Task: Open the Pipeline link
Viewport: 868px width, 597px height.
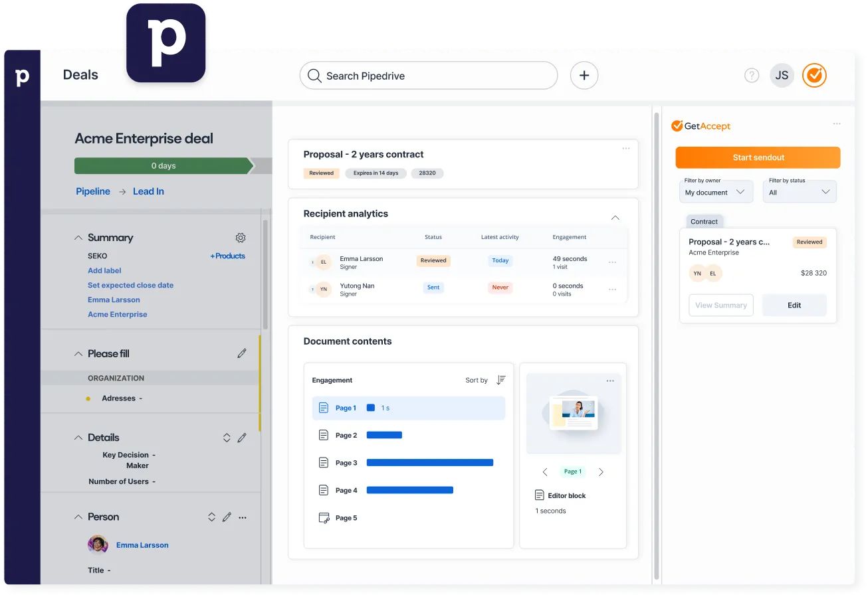Action: click(x=93, y=191)
